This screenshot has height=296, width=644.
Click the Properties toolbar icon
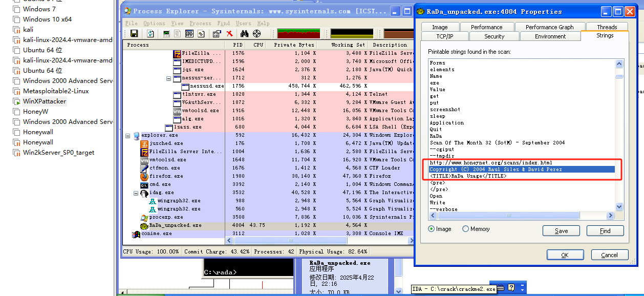(x=217, y=33)
